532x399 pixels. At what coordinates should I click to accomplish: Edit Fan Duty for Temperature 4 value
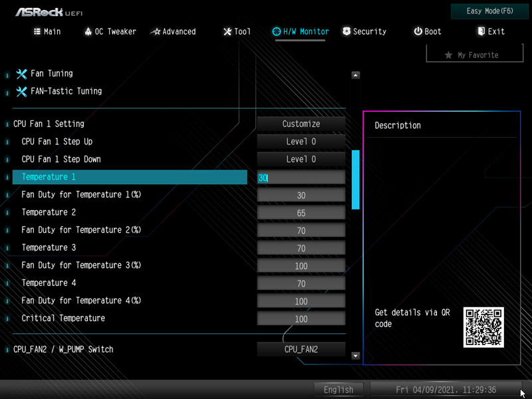[301, 301]
